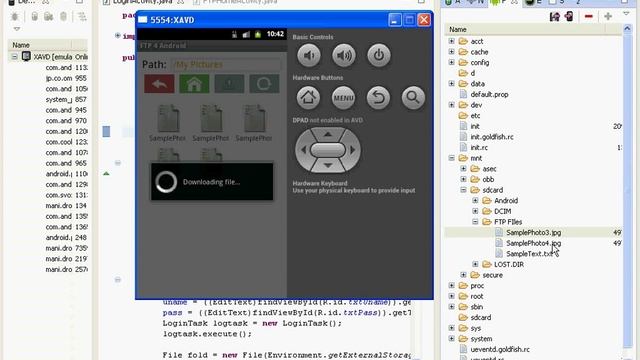The height and width of the screenshot is (360, 640).
Task: Click the DPAD up arrow
Action: (x=328, y=134)
